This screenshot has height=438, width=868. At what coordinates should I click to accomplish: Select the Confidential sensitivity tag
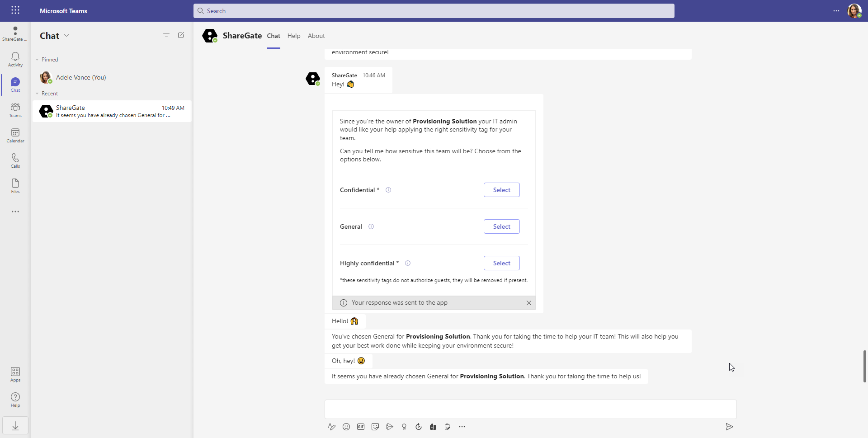point(502,190)
